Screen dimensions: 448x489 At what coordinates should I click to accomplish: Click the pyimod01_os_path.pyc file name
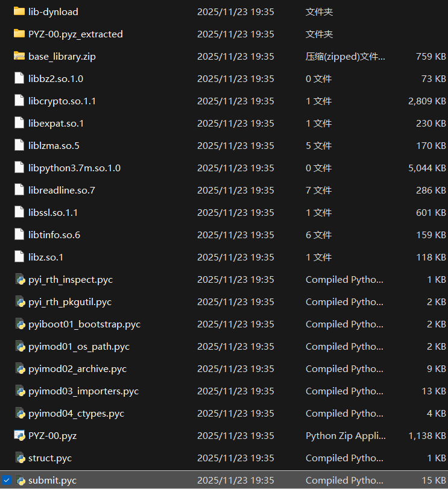(x=78, y=346)
